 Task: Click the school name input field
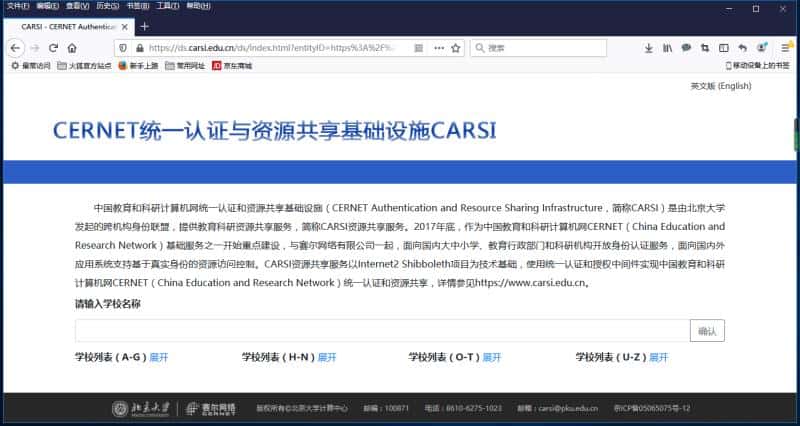381,331
